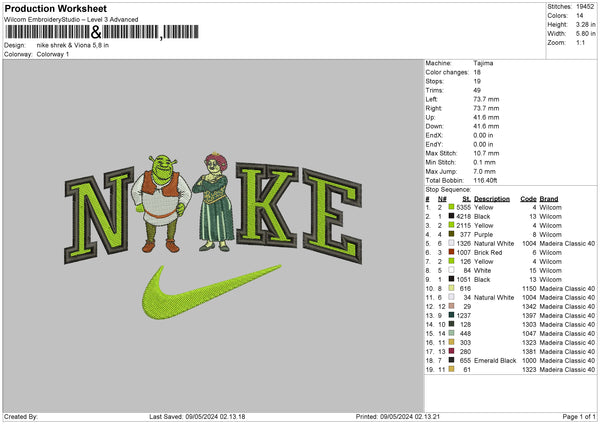This screenshot has height=424, width=600.
Task: Select the Trims value 49
Action: click(477, 90)
